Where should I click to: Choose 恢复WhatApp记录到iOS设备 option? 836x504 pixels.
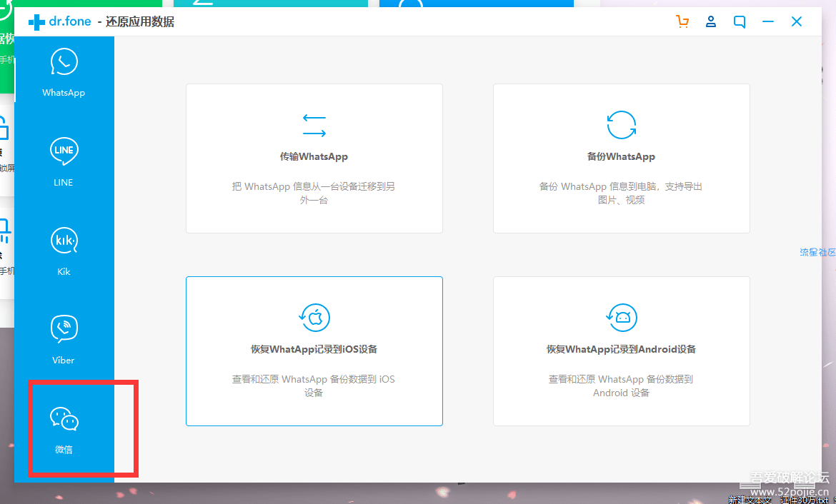coord(314,350)
